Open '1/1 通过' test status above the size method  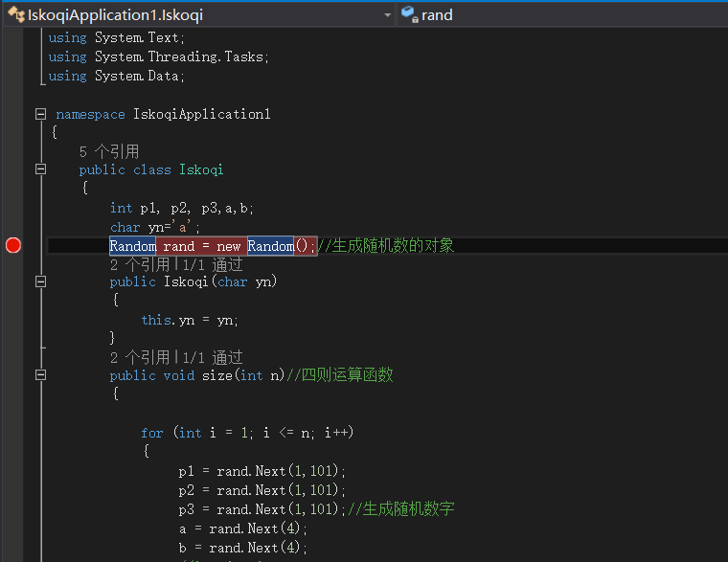(x=213, y=357)
